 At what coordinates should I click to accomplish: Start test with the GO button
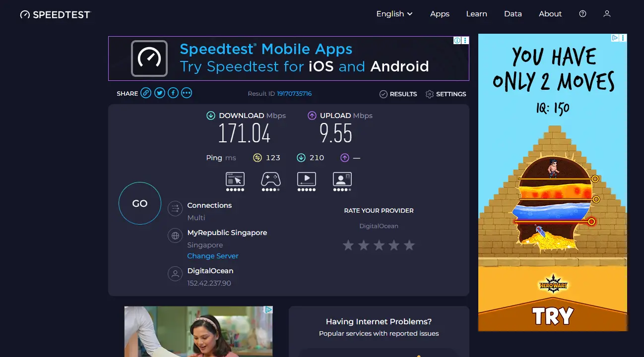140,203
